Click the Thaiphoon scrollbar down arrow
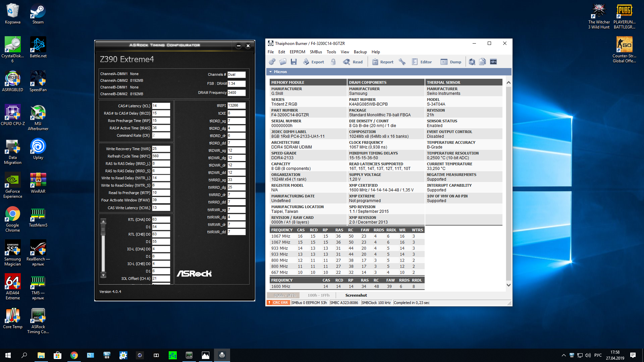 pos(508,285)
